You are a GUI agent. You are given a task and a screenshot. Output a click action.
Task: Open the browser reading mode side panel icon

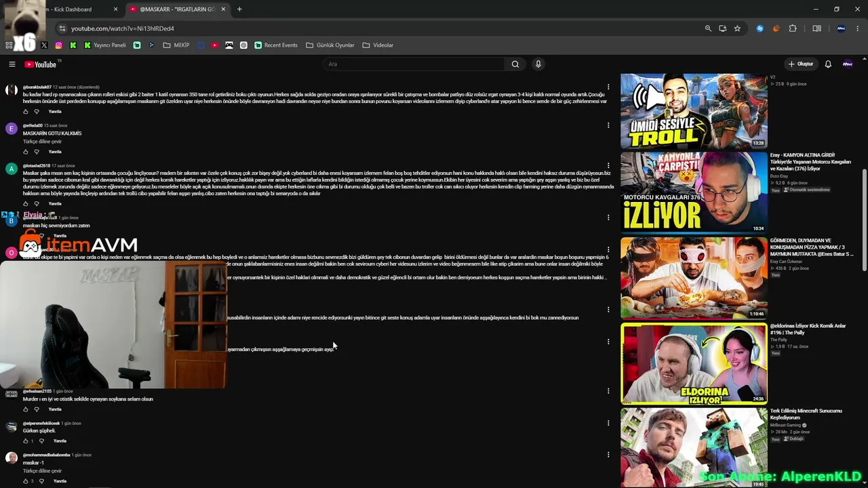[816, 28]
